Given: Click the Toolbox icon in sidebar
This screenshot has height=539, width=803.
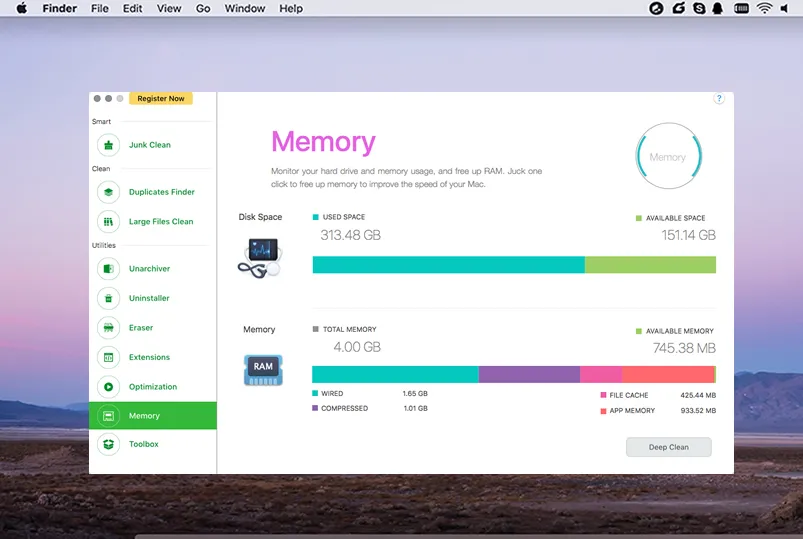Looking at the screenshot, I should point(108,444).
